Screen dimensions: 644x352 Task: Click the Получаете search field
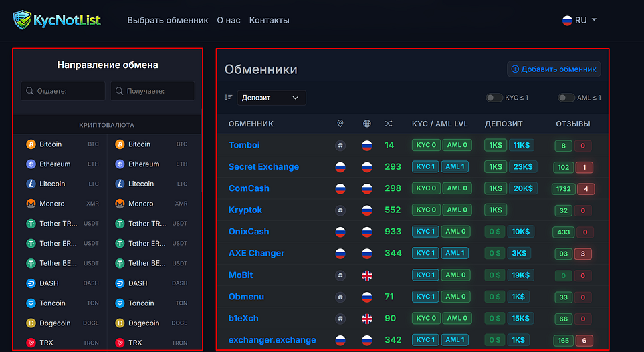(x=152, y=91)
